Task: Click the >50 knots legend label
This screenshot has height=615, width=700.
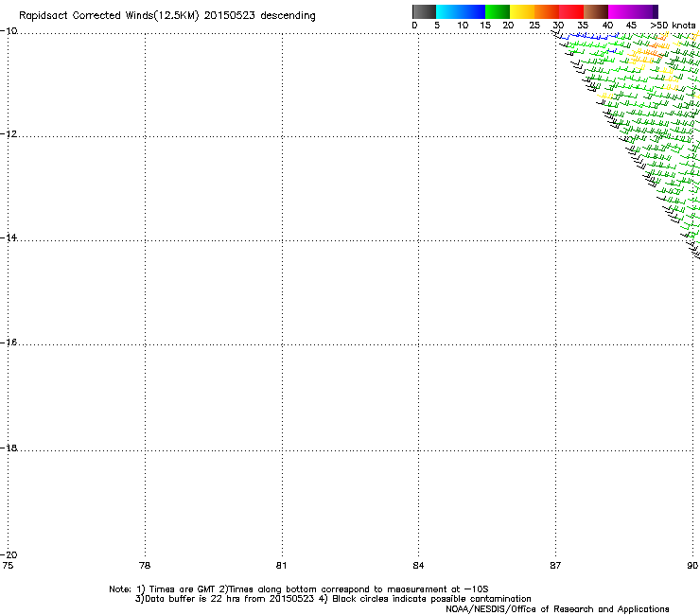Action: tap(674, 26)
